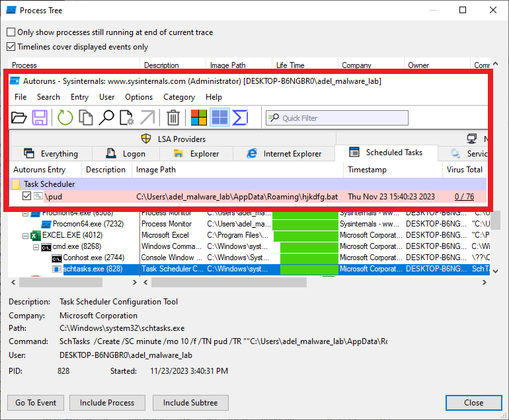
Task: Click the Copy icon in Autoruns toolbar
Action: pos(86,118)
